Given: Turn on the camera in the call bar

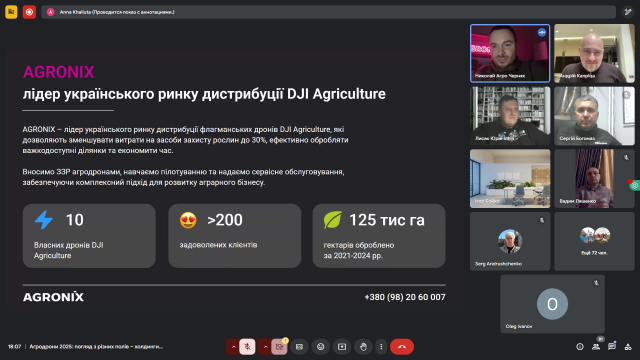Looking at the screenshot, I should [280, 347].
